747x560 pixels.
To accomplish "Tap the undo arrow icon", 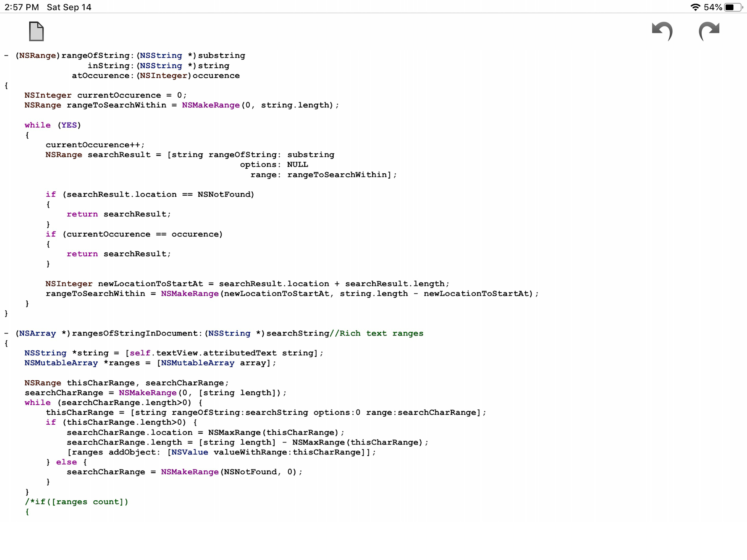I will tap(662, 31).
